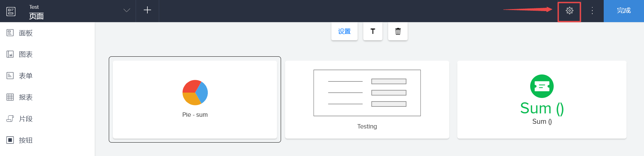644x156 pixels.
Task: Delete selected component with trash icon
Action: tap(398, 32)
